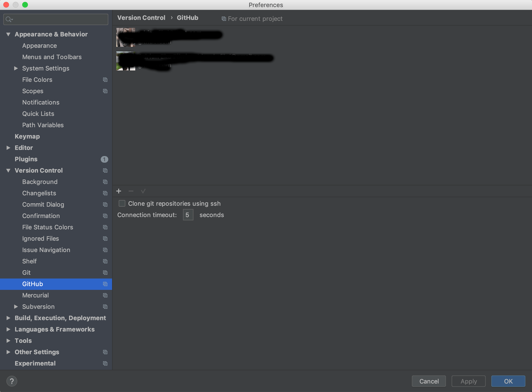Click the project-level icon beside Confirmation
The height and width of the screenshot is (392, 532).
(x=105, y=216)
